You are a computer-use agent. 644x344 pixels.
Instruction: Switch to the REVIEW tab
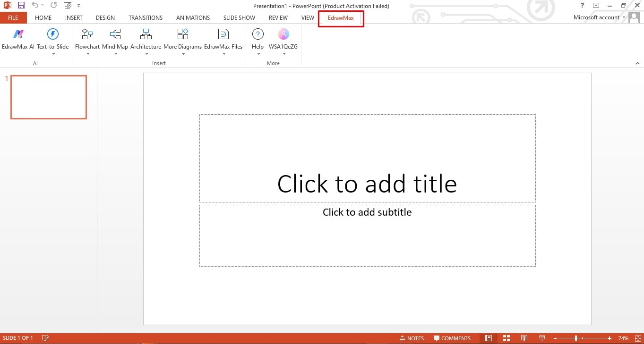click(x=278, y=18)
